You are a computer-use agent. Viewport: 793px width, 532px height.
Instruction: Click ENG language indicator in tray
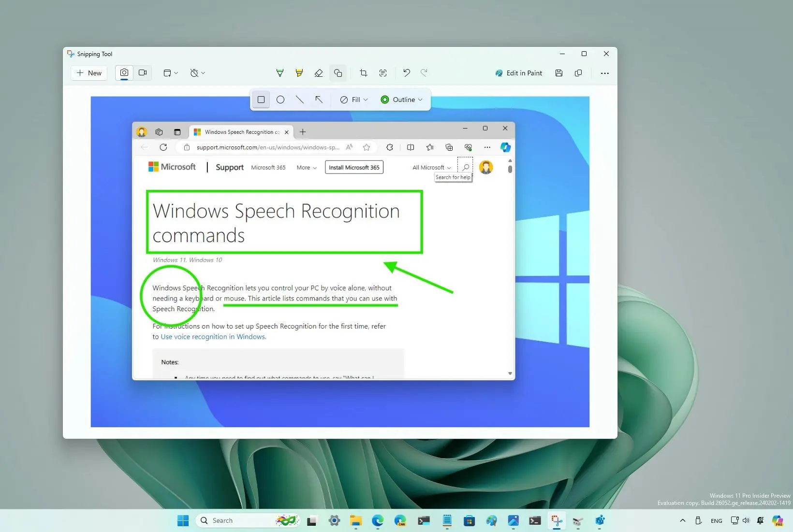(717, 520)
